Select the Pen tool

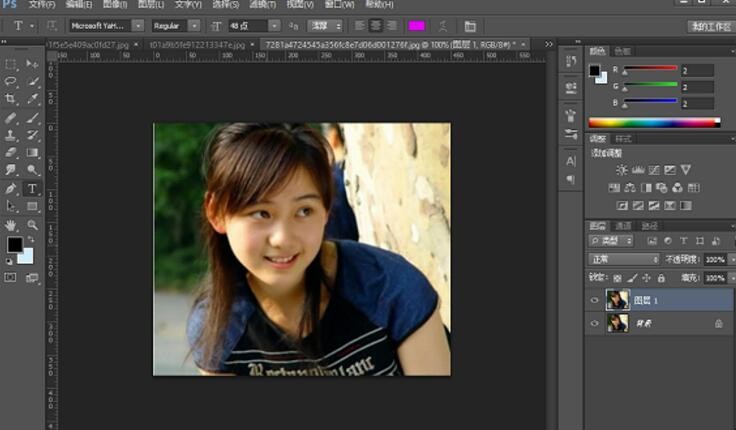(10, 189)
